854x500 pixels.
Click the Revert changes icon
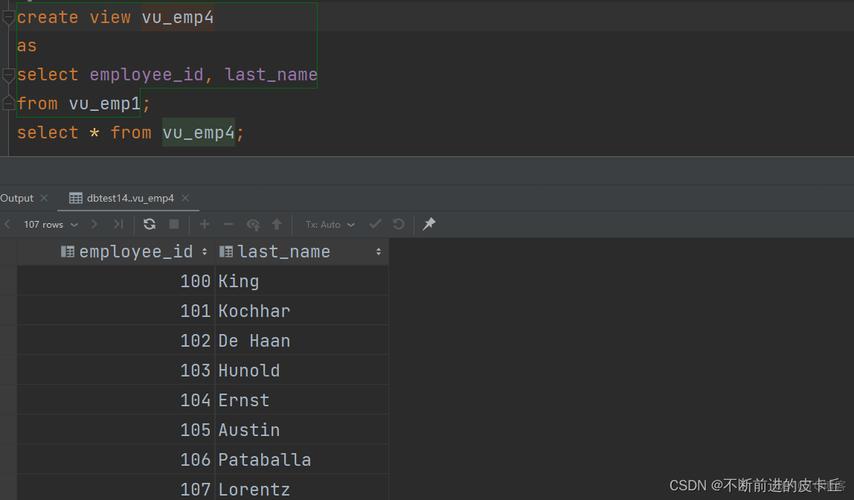pos(253,224)
